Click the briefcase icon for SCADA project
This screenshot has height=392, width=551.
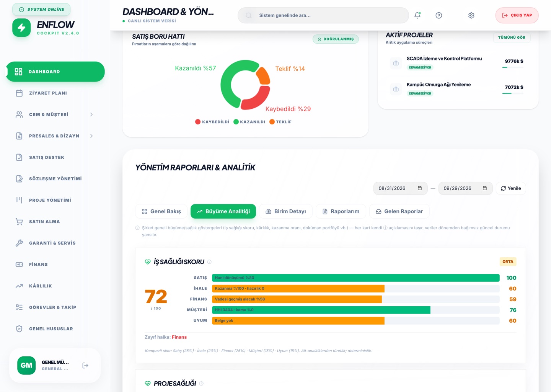click(396, 63)
